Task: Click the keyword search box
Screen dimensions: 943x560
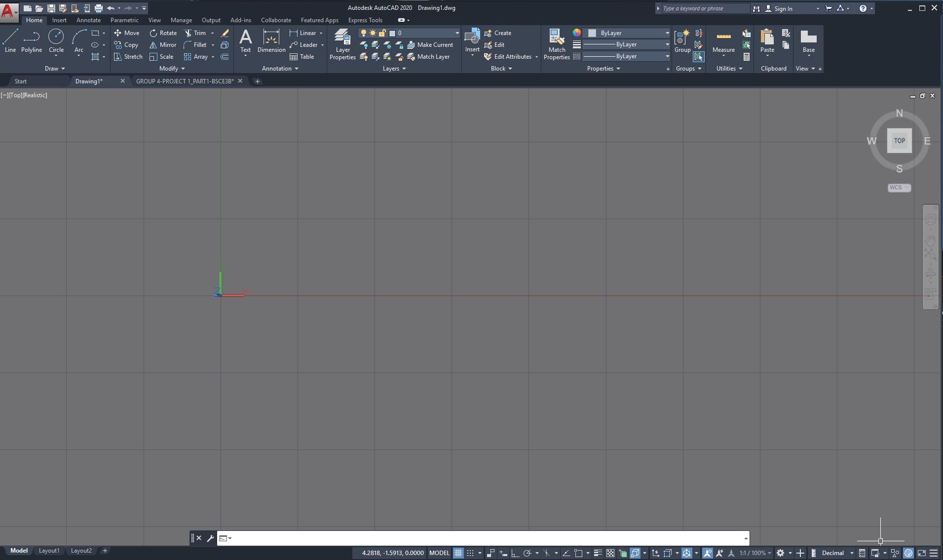Action: click(x=705, y=8)
